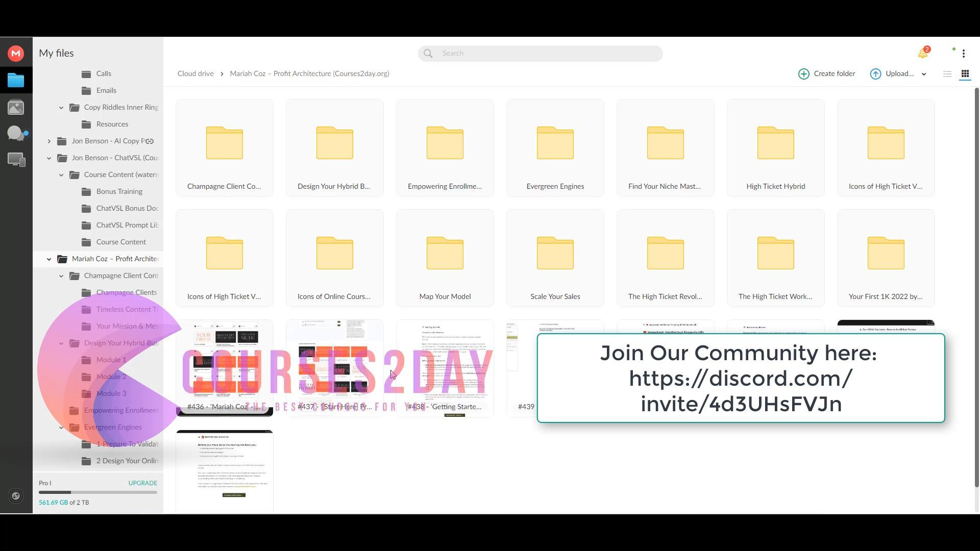Collapse Mariah Coz – Profit Architec tree node
Viewport: 980px width, 551px height.
click(x=49, y=259)
